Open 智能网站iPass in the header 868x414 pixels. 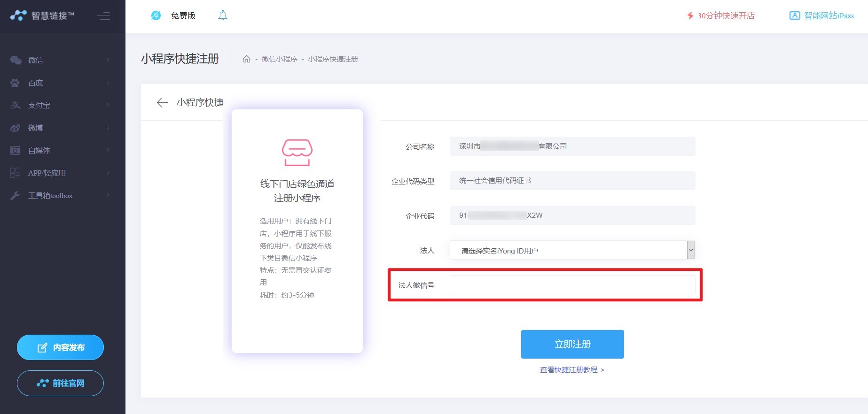(x=821, y=15)
